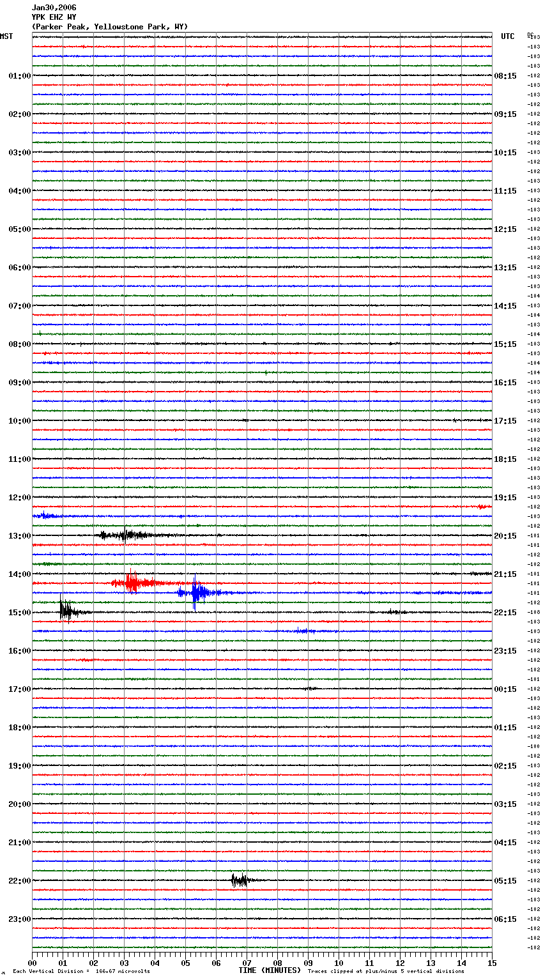Select the 01:00 MST hour label
This screenshot has width=543, height=980.
pyautogui.click(x=20, y=76)
